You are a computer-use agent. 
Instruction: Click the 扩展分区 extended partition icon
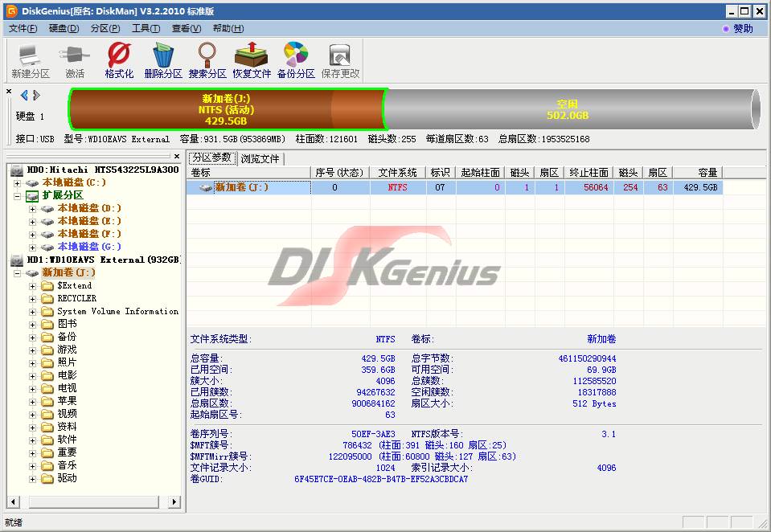[32, 196]
